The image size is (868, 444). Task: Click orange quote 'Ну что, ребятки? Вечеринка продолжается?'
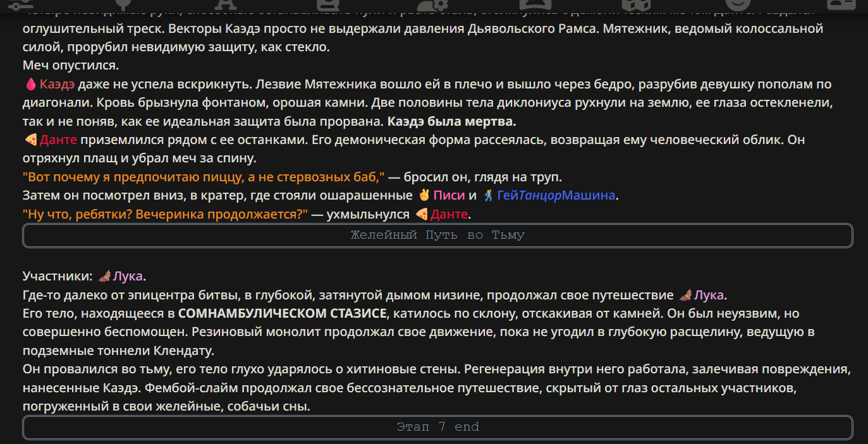point(165,214)
